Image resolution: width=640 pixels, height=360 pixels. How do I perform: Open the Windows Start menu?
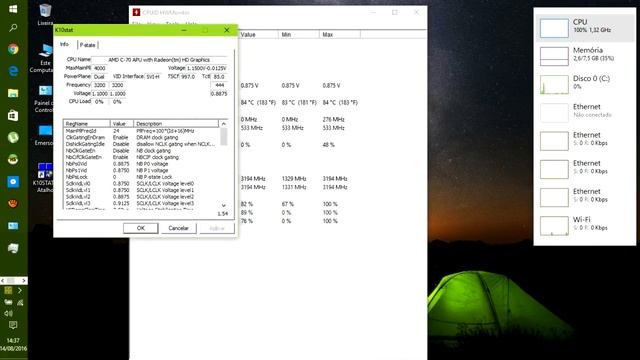pos(13,9)
